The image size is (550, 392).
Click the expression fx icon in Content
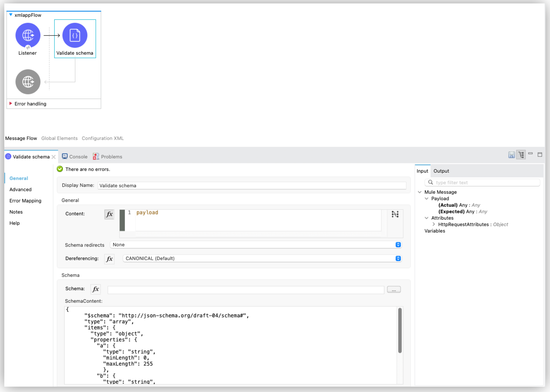pyautogui.click(x=110, y=213)
